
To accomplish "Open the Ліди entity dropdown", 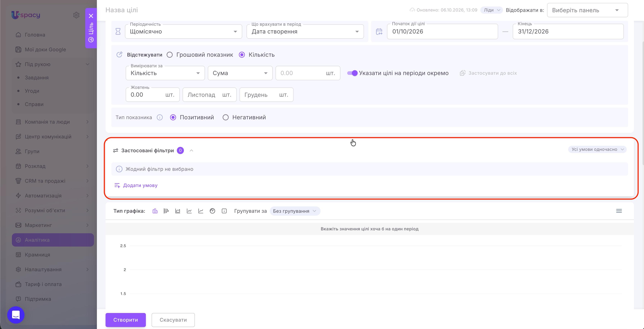I will pyautogui.click(x=491, y=10).
